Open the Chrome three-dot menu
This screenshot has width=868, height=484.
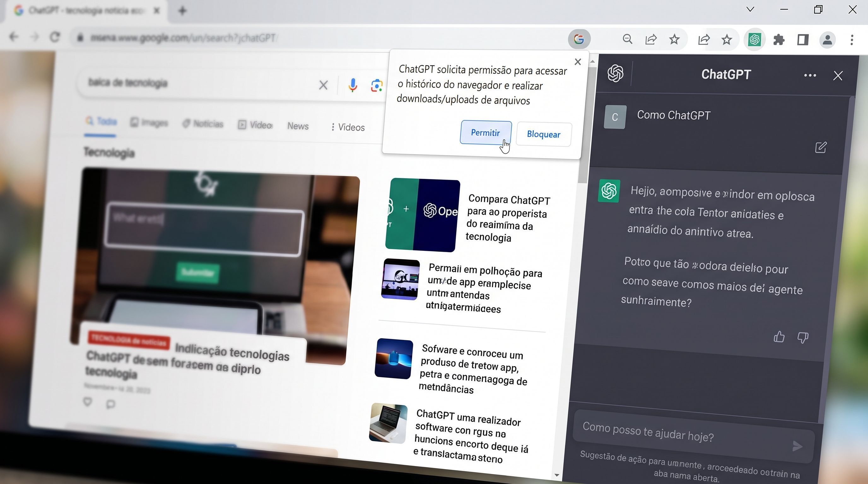[x=852, y=40]
